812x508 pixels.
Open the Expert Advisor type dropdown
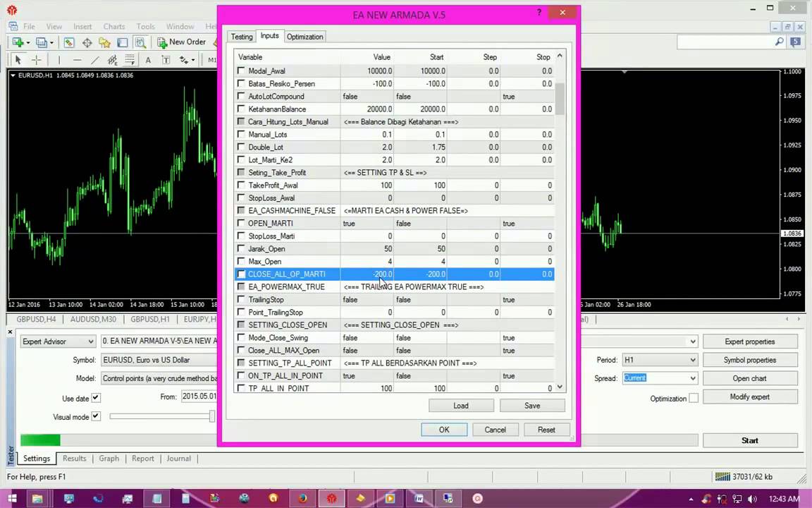tap(58, 341)
